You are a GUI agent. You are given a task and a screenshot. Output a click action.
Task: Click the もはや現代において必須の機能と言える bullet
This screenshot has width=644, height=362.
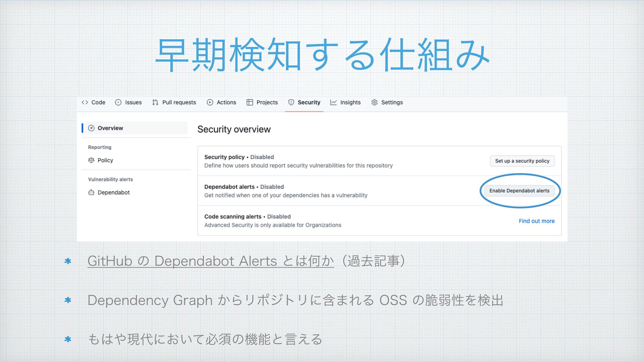click(205, 339)
